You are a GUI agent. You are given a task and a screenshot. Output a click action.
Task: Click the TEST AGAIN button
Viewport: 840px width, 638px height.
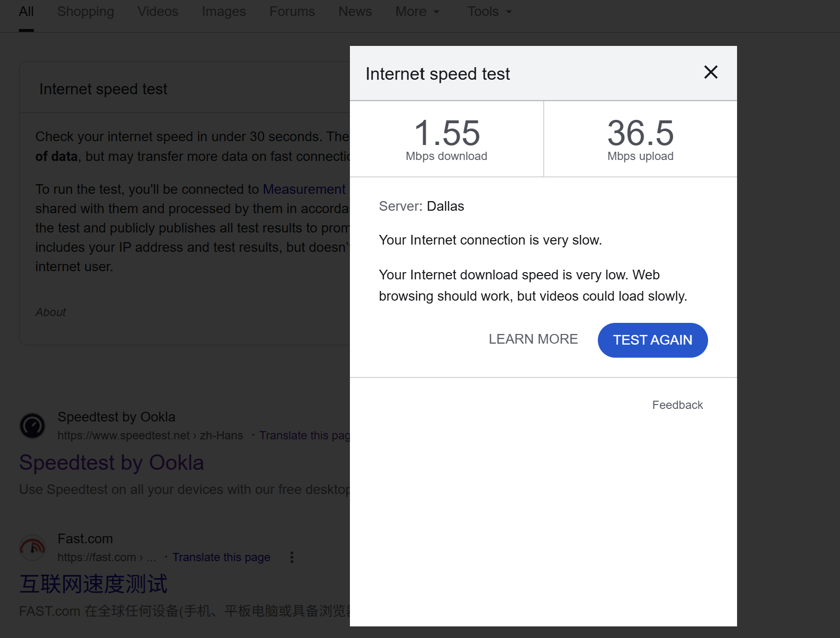click(x=652, y=340)
